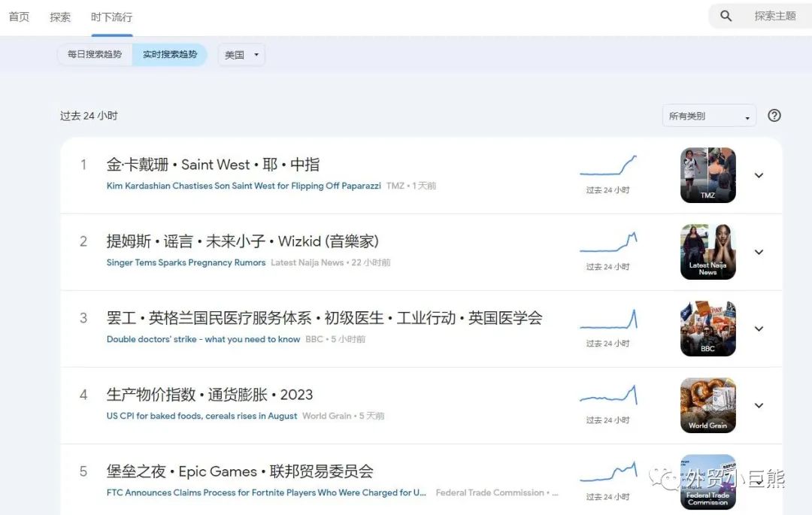The height and width of the screenshot is (515, 812).
Task: Click the TMZ thumbnail image
Action: pos(707,175)
